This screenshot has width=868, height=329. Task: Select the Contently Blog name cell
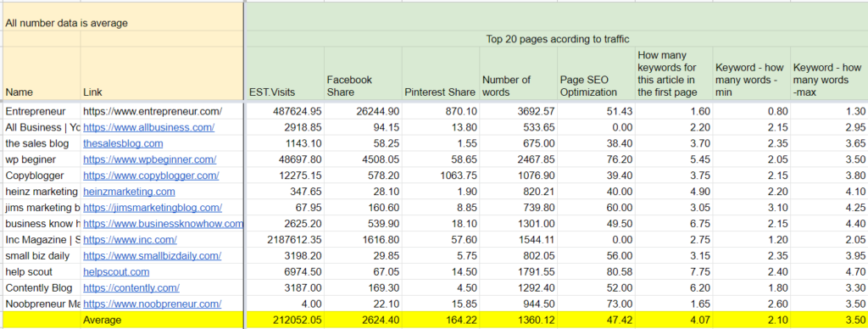pos(41,288)
